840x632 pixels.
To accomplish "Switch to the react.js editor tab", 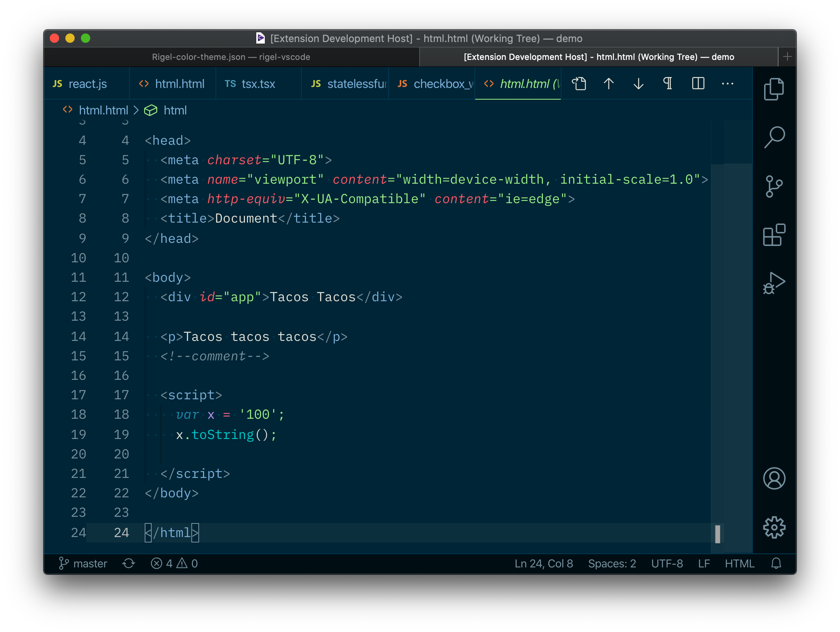I will coord(87,84).
